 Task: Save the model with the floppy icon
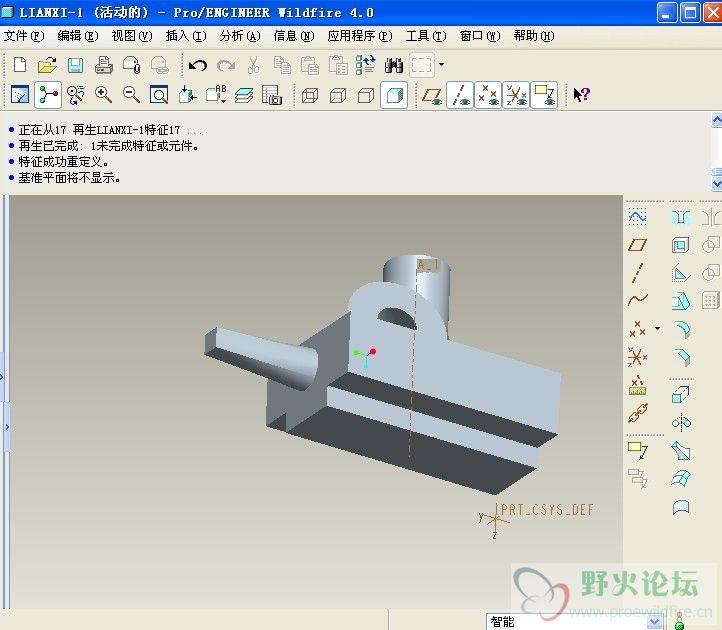point(76,65)
